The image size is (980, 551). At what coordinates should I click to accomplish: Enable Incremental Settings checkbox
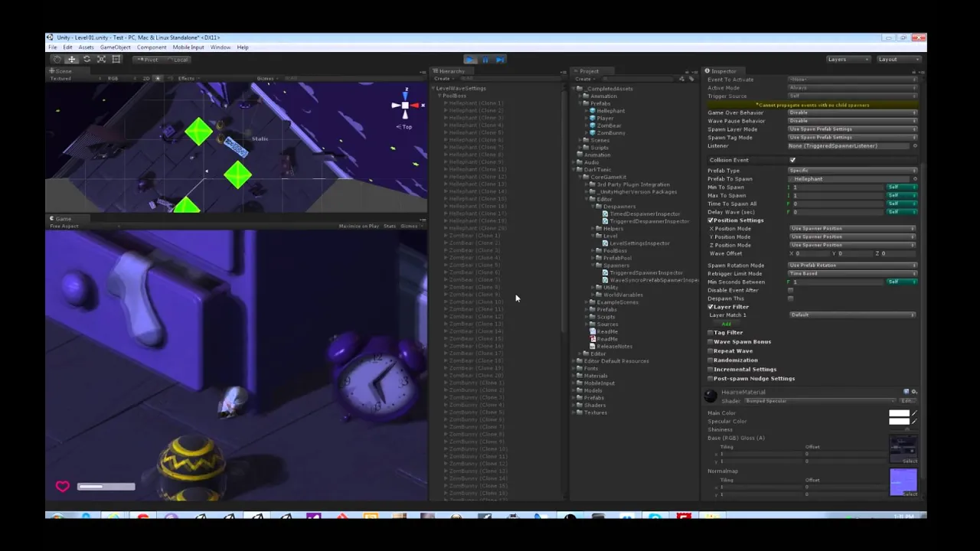click(x=710, y=370)
